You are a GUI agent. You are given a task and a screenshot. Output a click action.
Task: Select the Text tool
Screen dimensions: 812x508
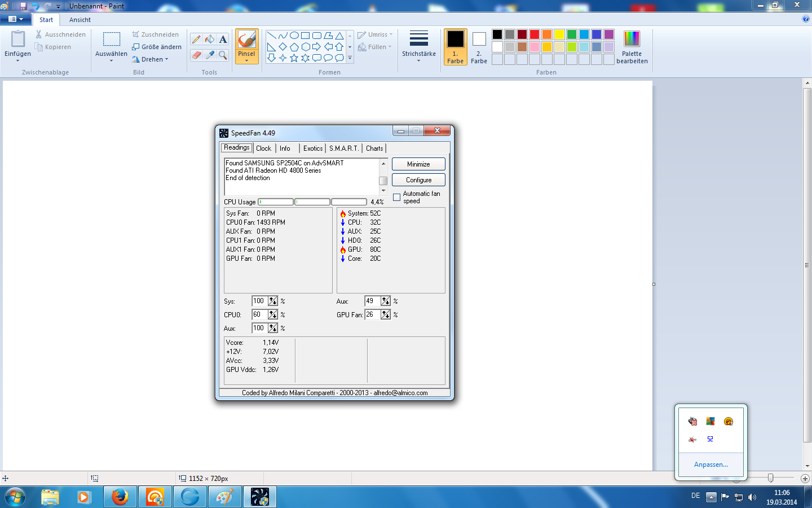[223, 39]
